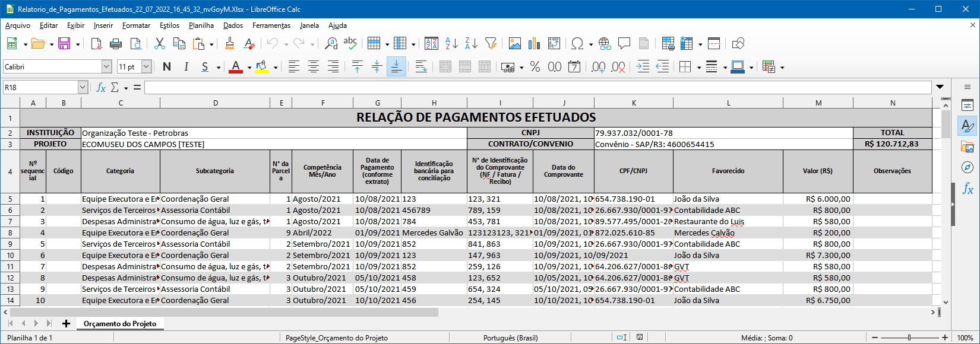Open the Formatar menu

tap(136, 26)
